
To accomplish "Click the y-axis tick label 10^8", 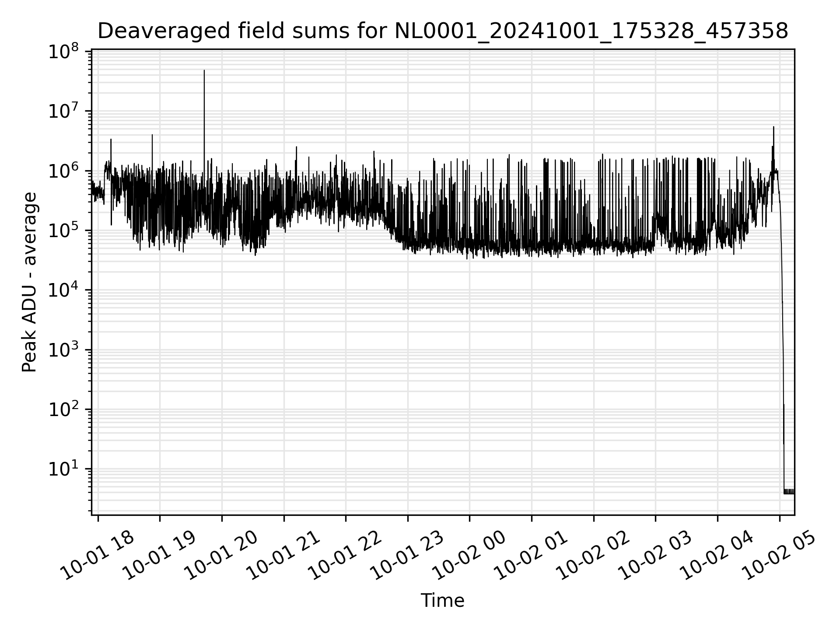I will pos(63,52).
